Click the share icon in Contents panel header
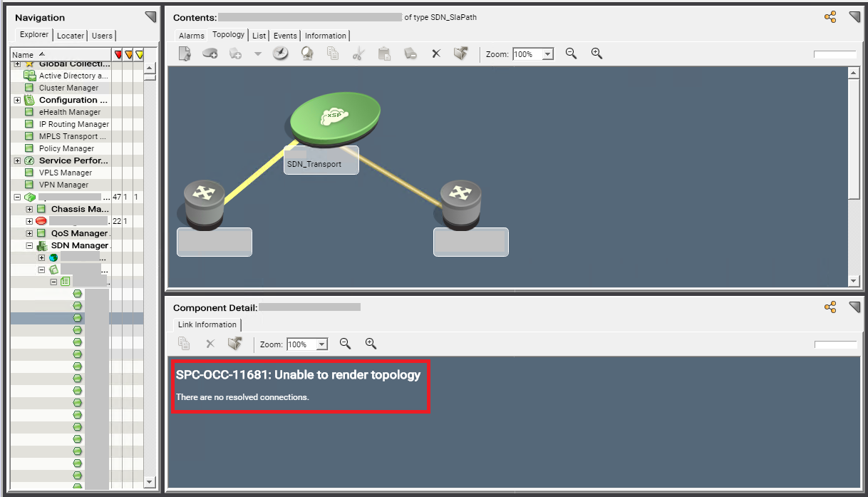This screenshot has height=497, width=868. 830,17
